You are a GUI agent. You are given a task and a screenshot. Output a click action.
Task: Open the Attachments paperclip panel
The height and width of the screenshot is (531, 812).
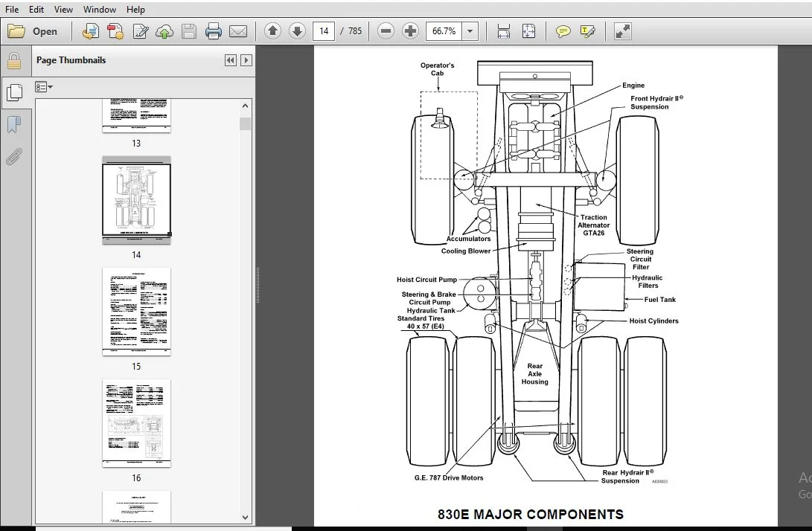point(14,156)
